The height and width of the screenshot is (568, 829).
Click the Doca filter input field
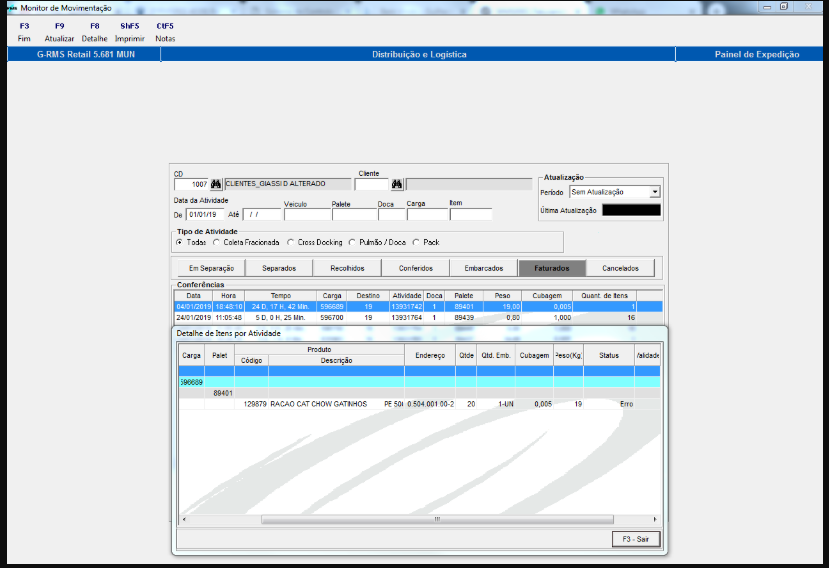point(392,215)
